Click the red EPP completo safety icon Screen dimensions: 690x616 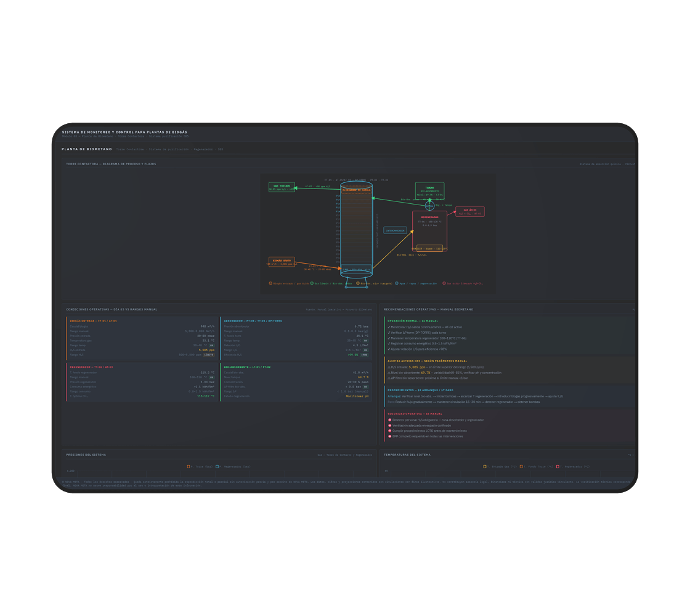pos(390,436)
